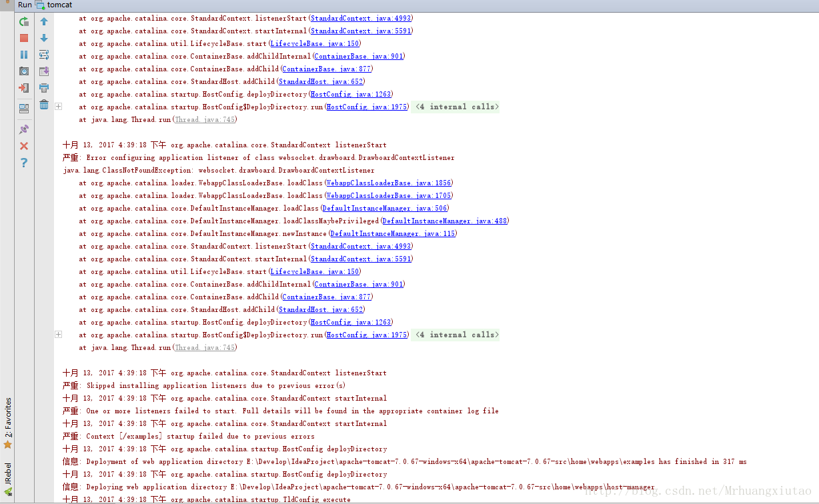Open ContainerBase.java:877 in topmost stack trace
Screen dimensions: 819x504
coord(327,69)
